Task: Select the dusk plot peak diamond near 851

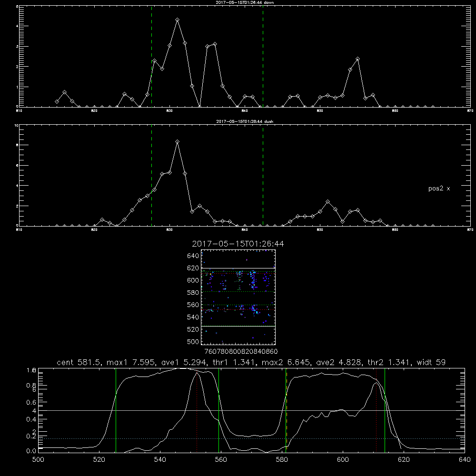Action: (327, 201)
